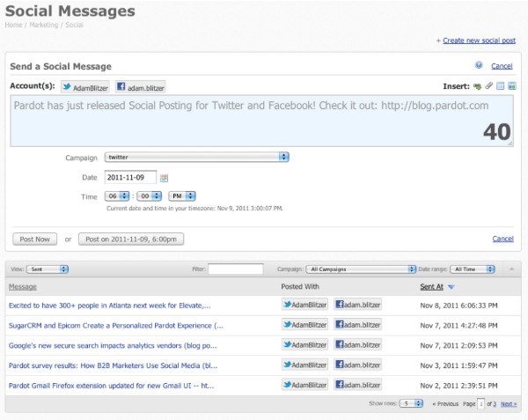Click date 'Nov 8, 2011 6:06:33 PM'
This screenshot has height=420, width=528.
tap(458, 306)
